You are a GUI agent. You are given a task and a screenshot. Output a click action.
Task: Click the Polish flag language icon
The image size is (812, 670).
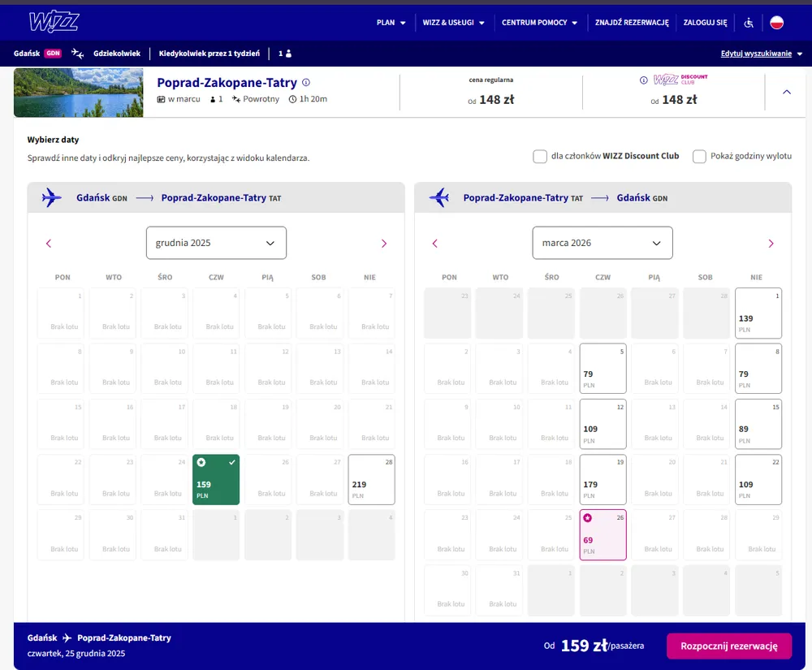(776, 23)
